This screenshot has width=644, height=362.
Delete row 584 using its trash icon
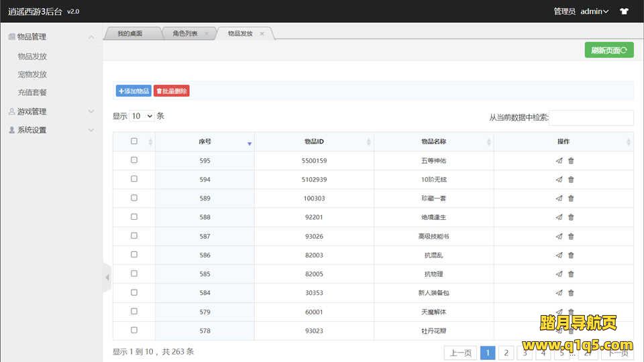(571, 293)
